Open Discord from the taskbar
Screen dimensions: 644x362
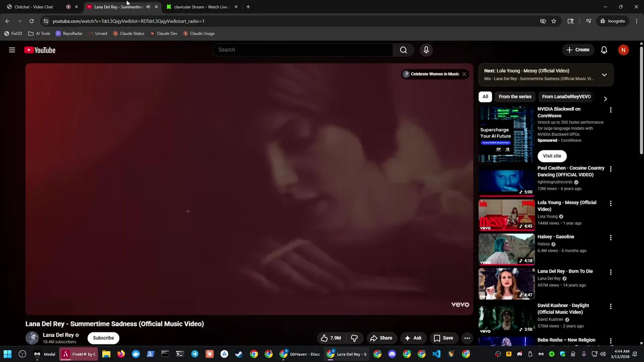[x=392, y=354]
